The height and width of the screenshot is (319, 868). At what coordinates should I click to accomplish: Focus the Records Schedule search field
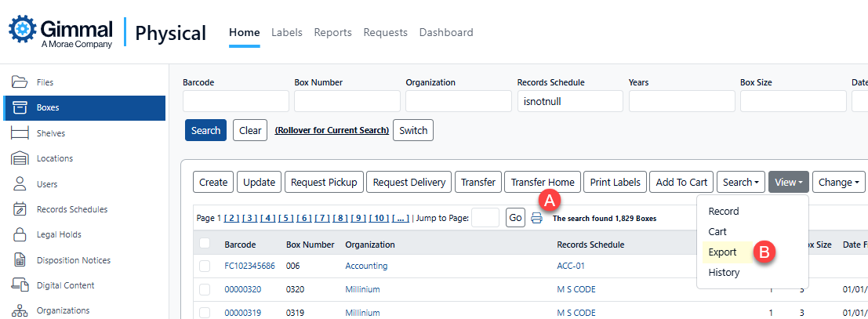[570, 101]
